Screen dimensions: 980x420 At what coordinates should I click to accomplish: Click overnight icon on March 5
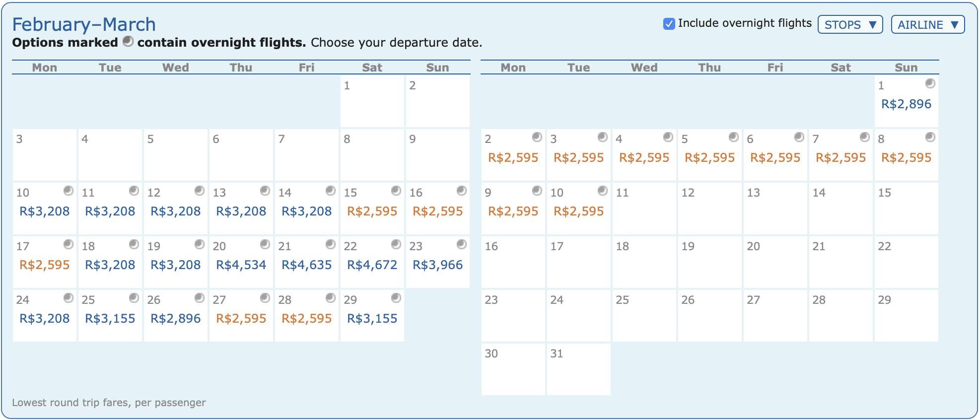pos(734,137)
